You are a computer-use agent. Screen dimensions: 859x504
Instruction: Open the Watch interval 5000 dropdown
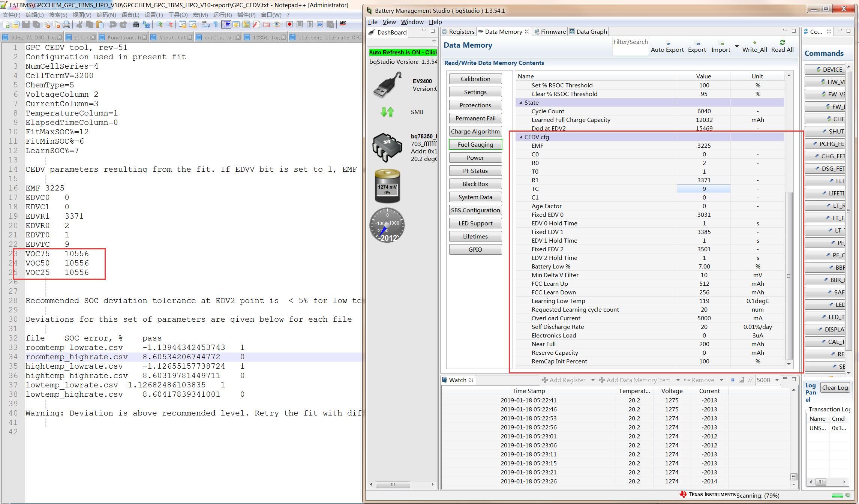[777, 380]
